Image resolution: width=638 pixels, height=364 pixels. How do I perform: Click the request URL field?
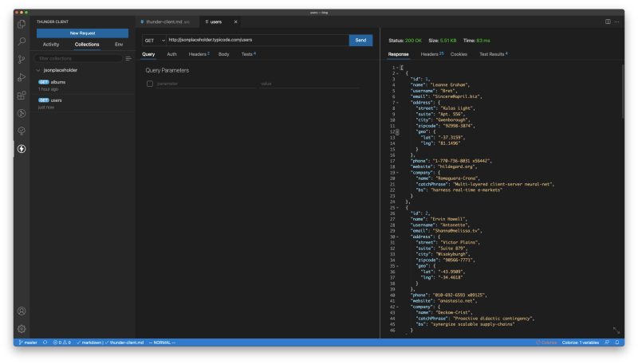pos(258,40)
